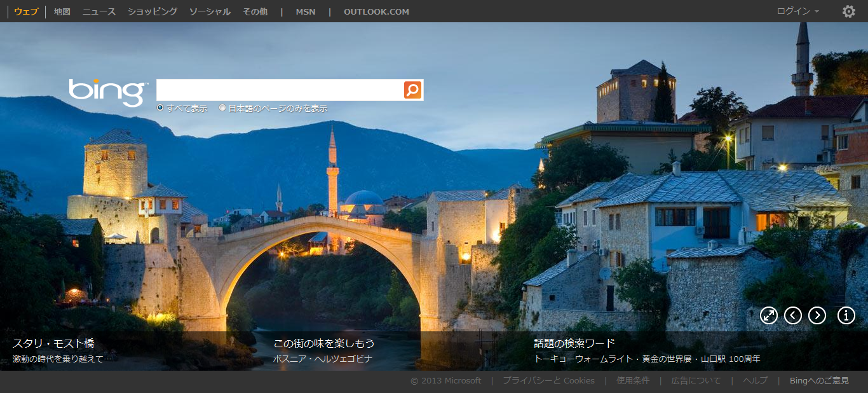Switch to ニュース section
This screenshot has height=393, width=868.
point(99,11)
